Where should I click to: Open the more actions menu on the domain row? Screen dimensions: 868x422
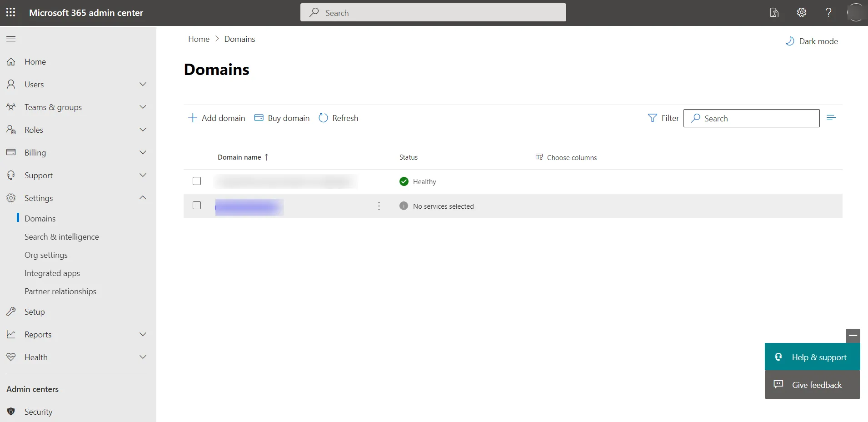tap(379, 206)
